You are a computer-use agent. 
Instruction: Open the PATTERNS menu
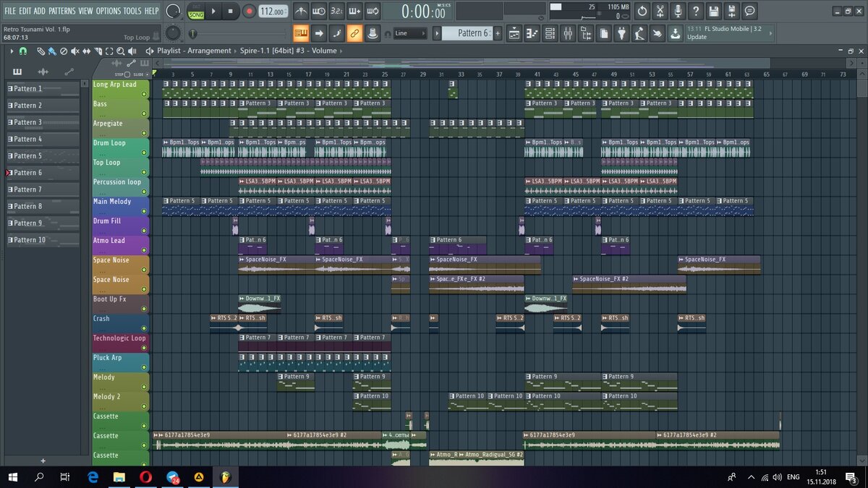61,11
